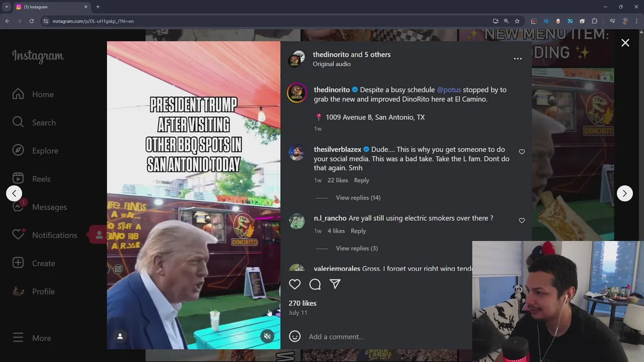This screenshot has height=362, width=644.
Task: Open the @potus mention link
Action: pos(449,89)
